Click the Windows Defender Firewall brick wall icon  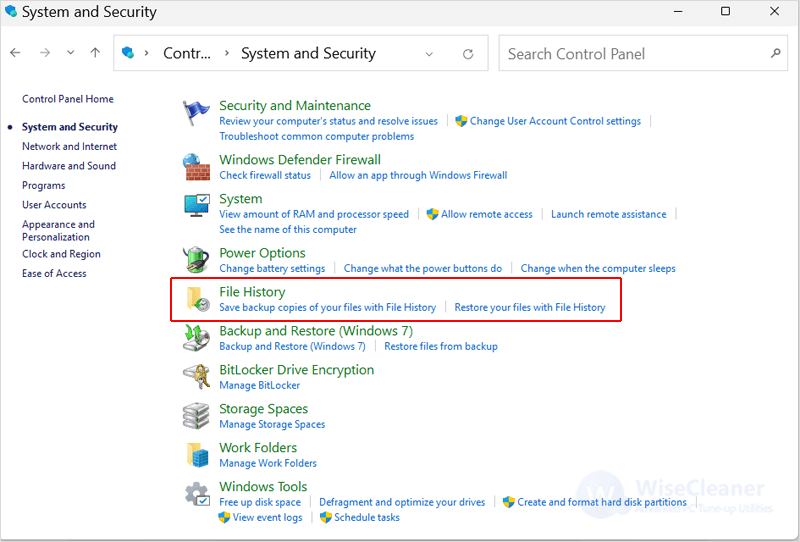[196, 167]
